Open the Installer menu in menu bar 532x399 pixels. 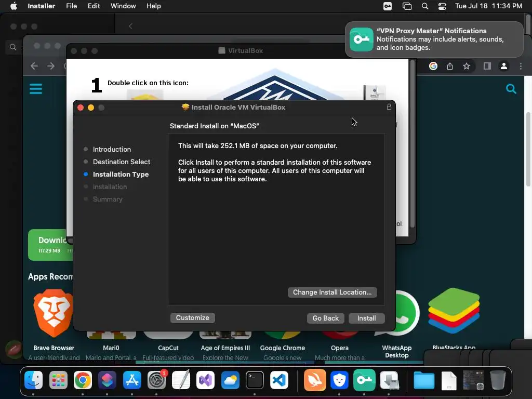42,6
